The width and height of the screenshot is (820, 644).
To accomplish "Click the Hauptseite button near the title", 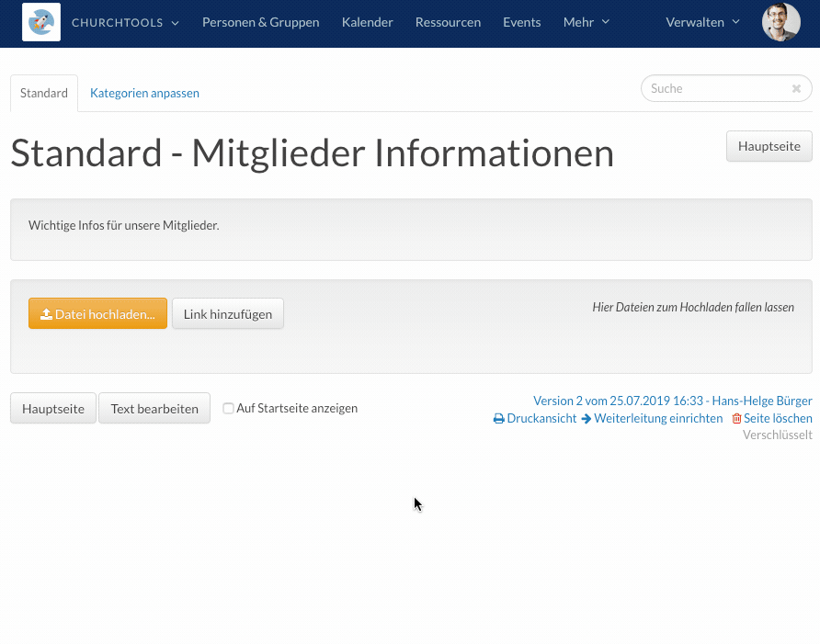I will coord(769,146).
